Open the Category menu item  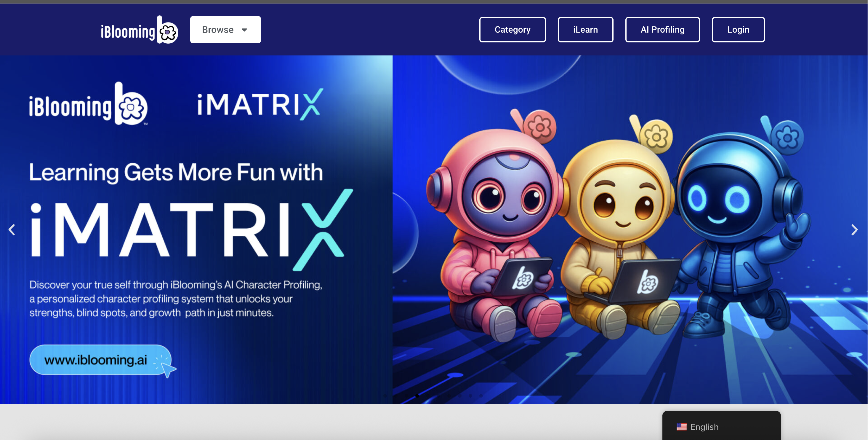click(x=512, y=30)
